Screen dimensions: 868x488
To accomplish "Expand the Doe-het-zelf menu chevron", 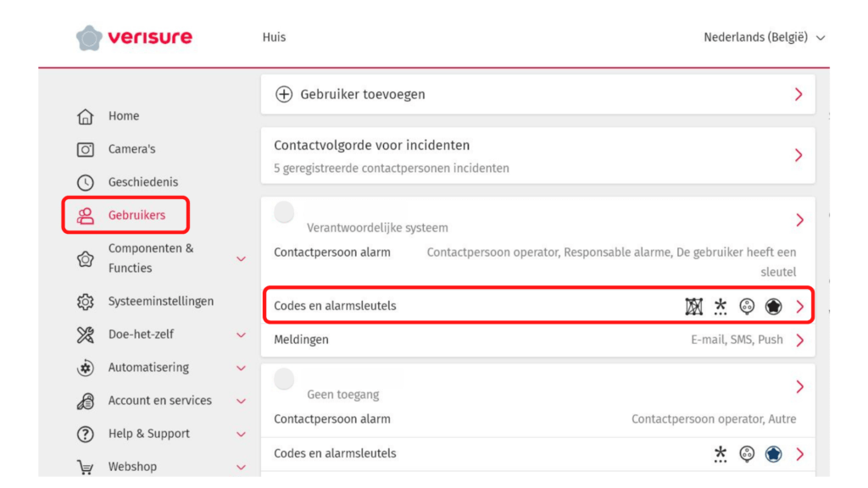I will tap(241, 335).
